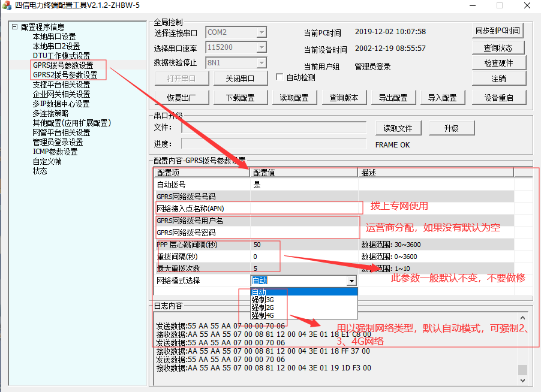Click the 关闭串口 button
The width and height of the screenshot is (541, 392).
coord(241,79)
